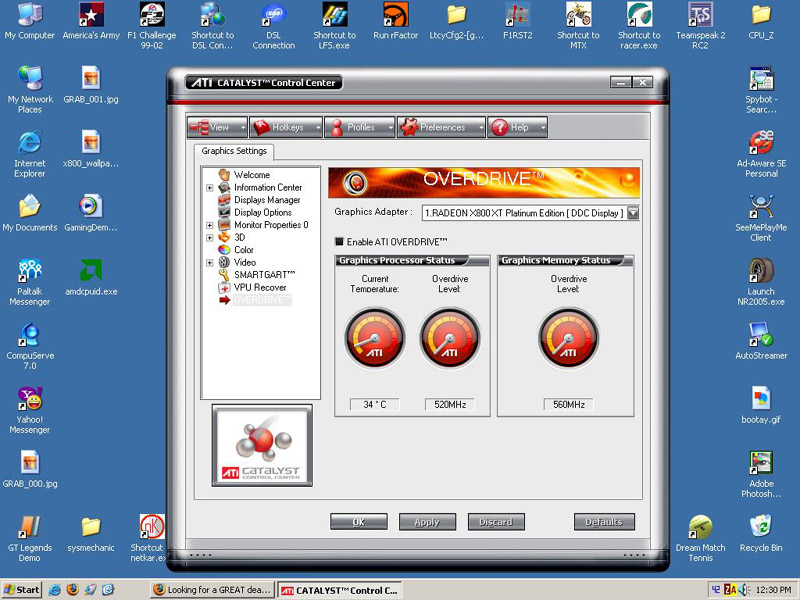Select Displays Manager in the tree
The height and width of the screenshot is (600, 800).
pyautogui.click(x=267, y=200)
